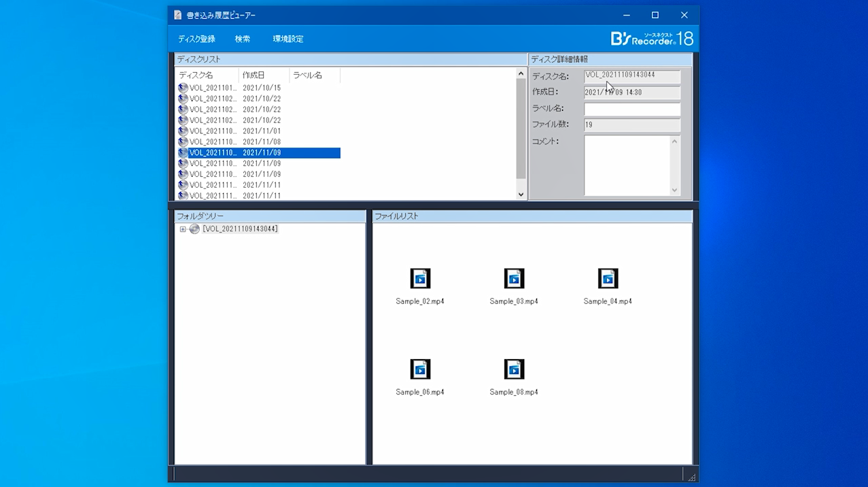Open the 環境設定 menu
The image size is (868, 487).
pyautogui.click(x=288, y=39)
